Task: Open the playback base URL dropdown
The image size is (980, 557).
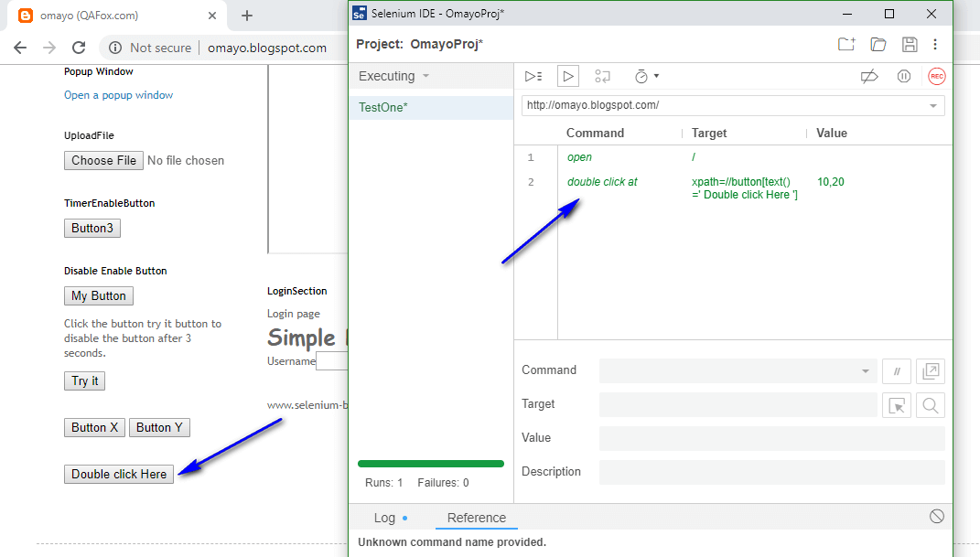Action: coord(935,105)
